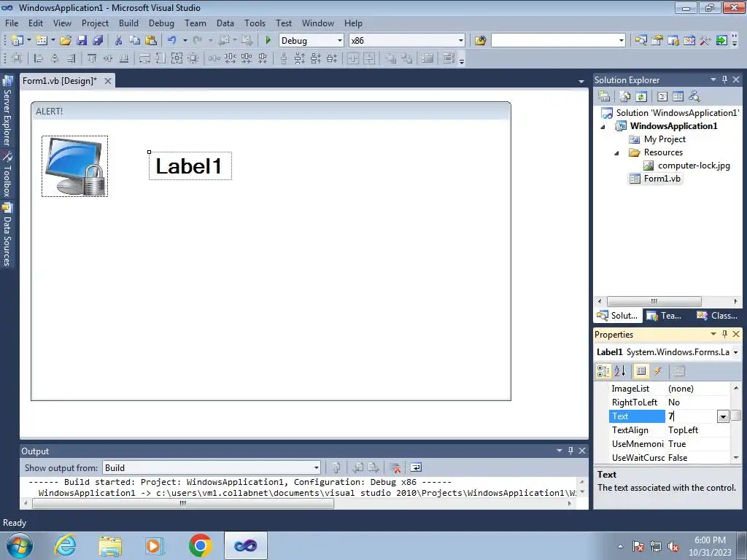Click the Find in Files icon

tap(480, 41)
